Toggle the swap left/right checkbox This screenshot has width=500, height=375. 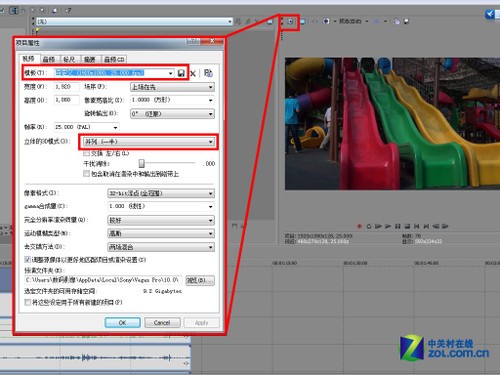click(87, 153)
